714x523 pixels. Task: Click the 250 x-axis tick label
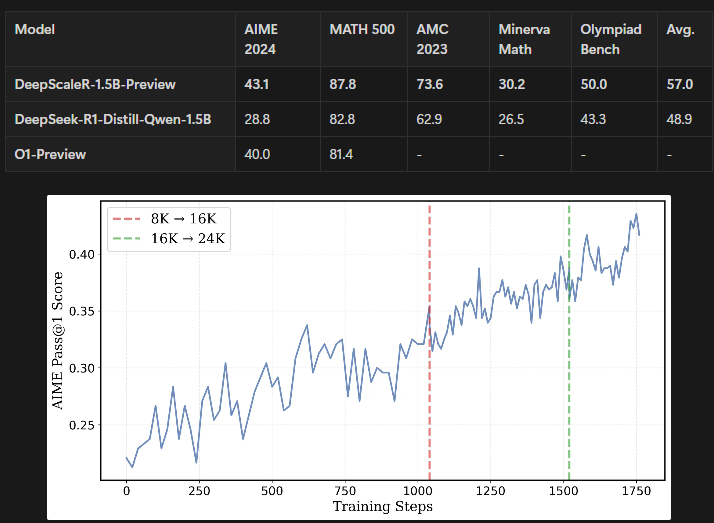(x=199, y=491)
